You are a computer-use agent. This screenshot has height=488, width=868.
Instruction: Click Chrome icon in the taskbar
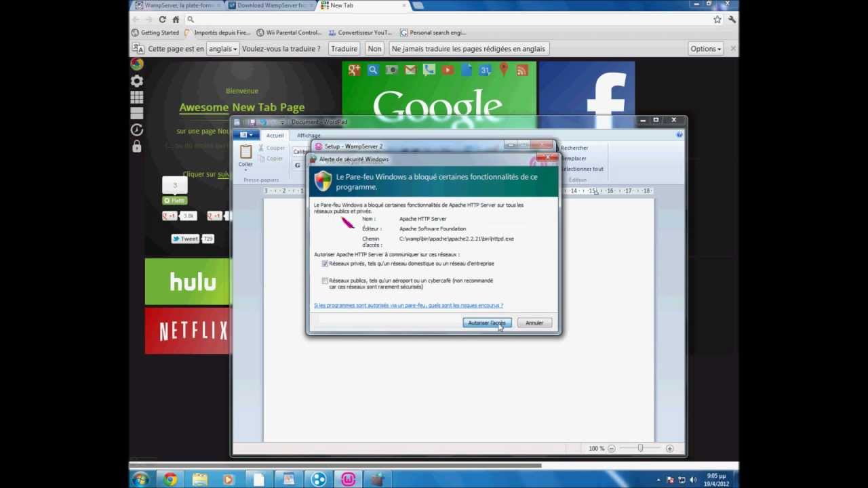pyautogui.click(x=170, y=480)
